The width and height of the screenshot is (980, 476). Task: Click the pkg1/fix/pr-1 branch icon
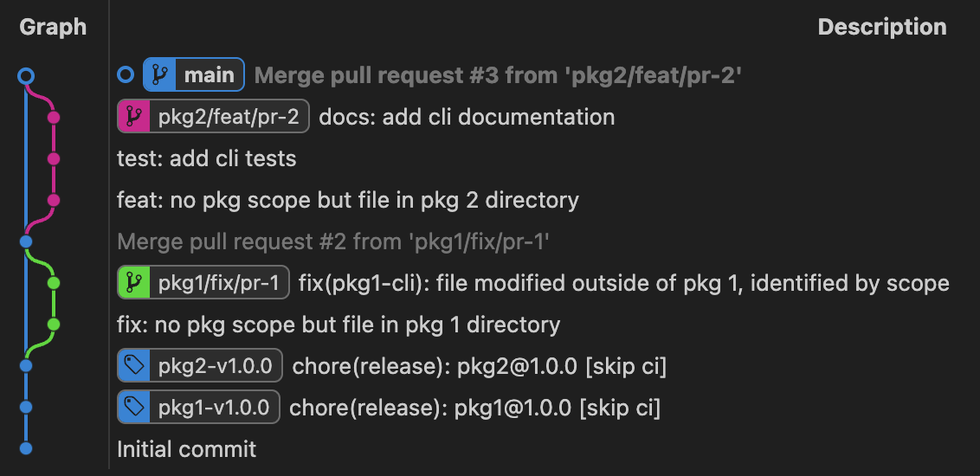(133, 283)
